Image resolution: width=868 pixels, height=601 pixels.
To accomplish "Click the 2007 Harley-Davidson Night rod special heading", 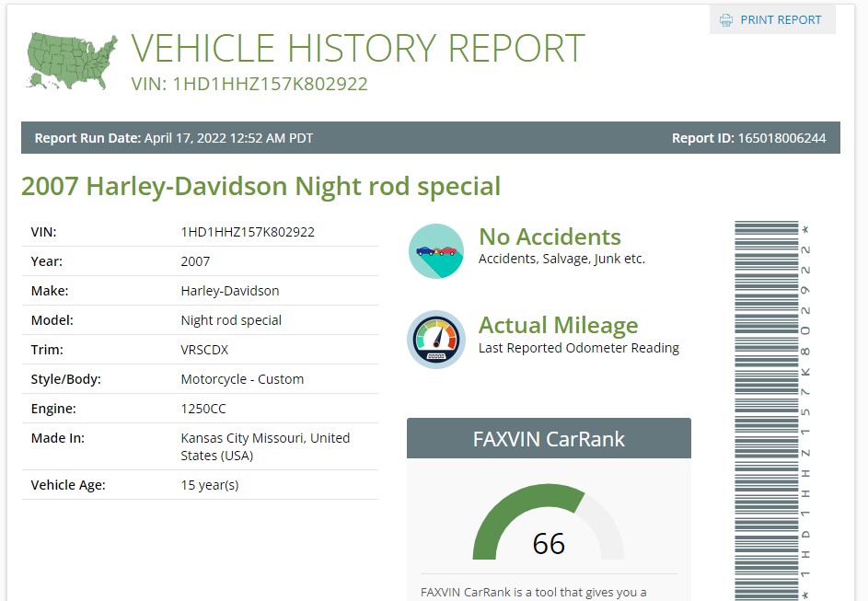I will 260,187.
